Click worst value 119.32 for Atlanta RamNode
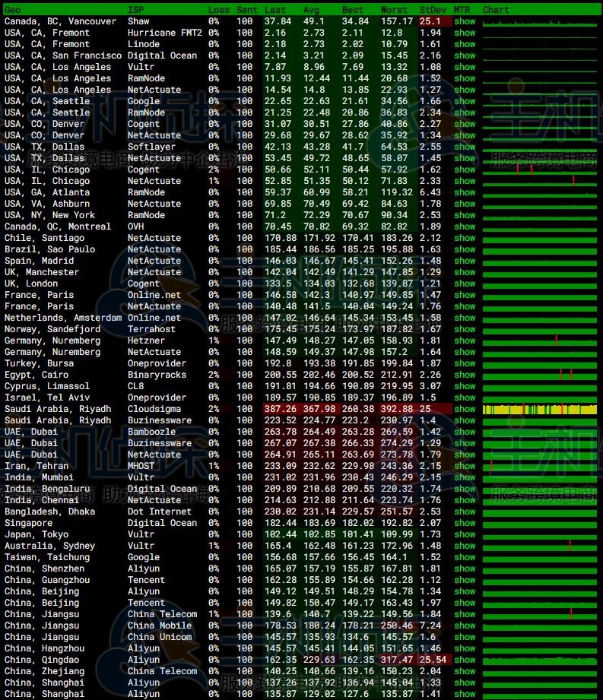Screen dimensions: 603x700 click(397, 192)
